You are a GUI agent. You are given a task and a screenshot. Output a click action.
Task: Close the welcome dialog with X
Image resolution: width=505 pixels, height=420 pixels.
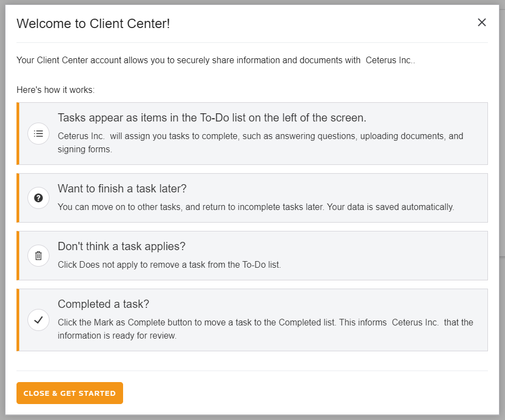pyautogui.click(x=481, y=23)
